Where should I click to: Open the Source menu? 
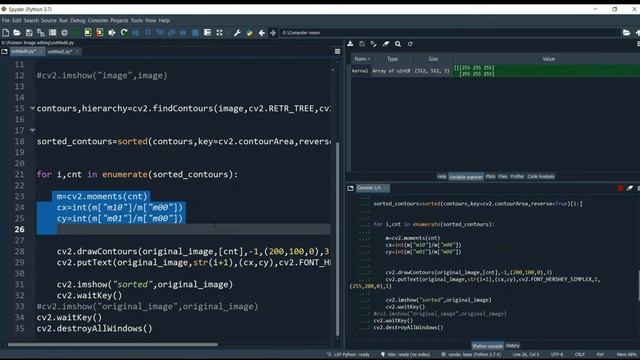[x=49, y=20]
